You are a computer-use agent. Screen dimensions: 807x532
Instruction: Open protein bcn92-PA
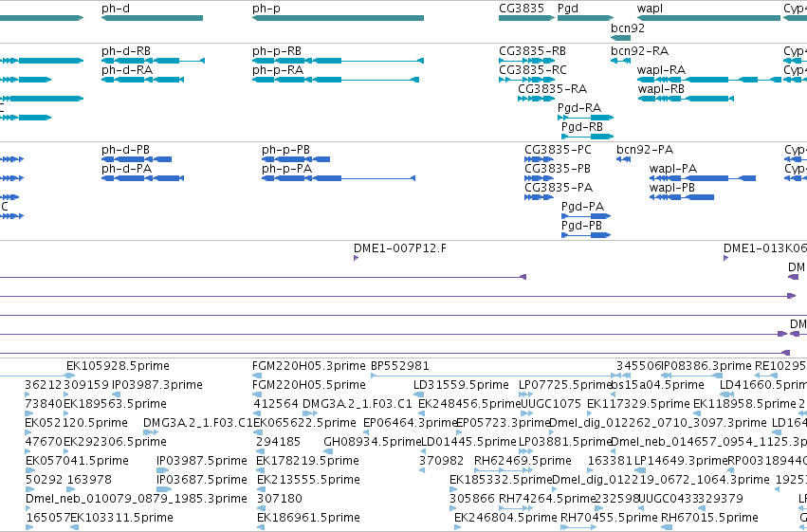tap(623, 159)
